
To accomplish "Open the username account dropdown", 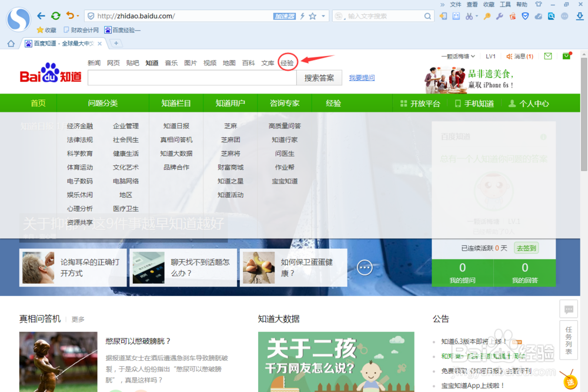I will (x=458, y=57).
